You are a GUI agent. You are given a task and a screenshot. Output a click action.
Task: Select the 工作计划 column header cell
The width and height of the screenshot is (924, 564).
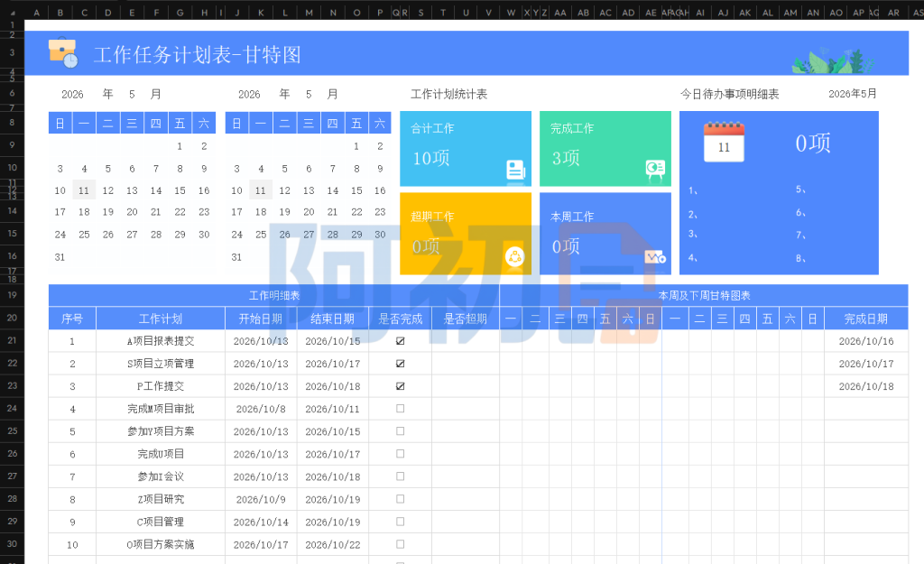coord(161,319)
